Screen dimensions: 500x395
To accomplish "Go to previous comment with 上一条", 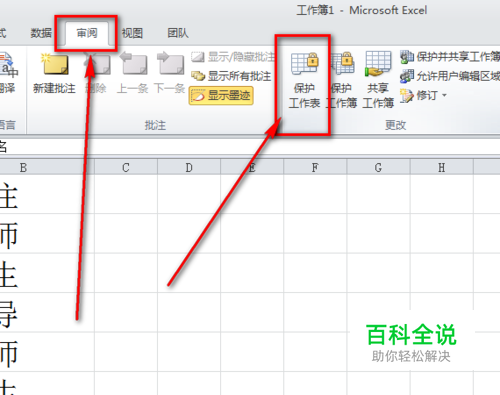I will point(133,63).
